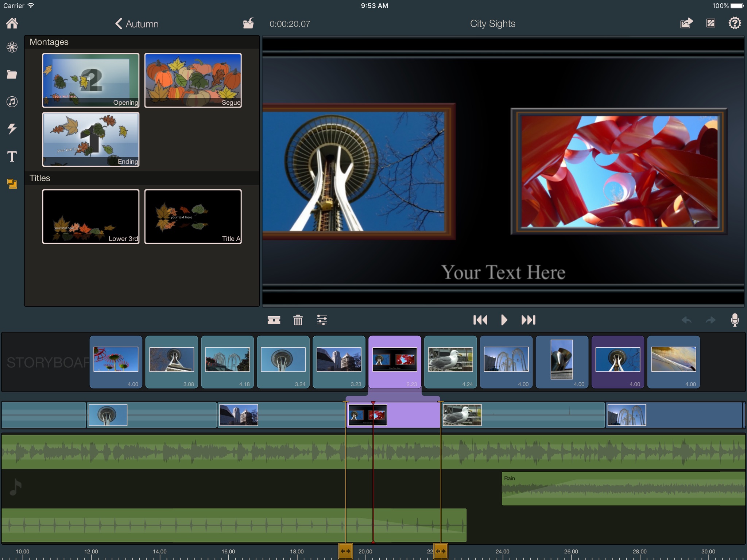Click the 14.00 mark on ruler
The height and width of the screenshot is (560, 747).
[x=159, y=552]
